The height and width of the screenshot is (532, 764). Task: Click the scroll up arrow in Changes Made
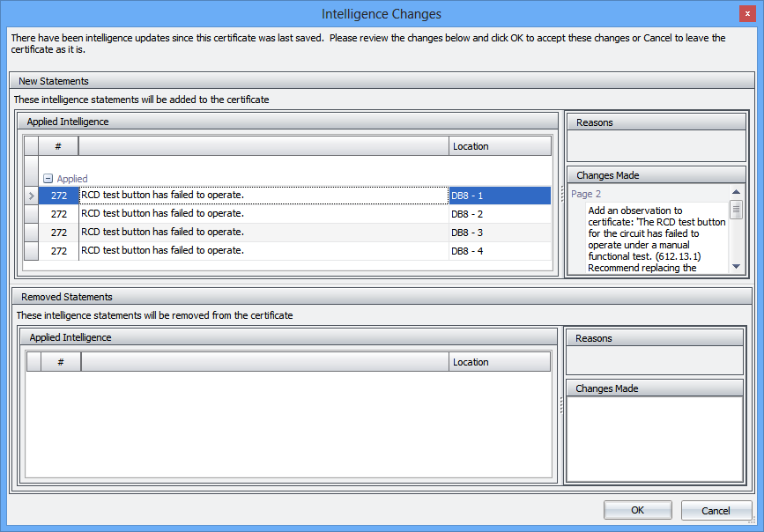[736, 192]
